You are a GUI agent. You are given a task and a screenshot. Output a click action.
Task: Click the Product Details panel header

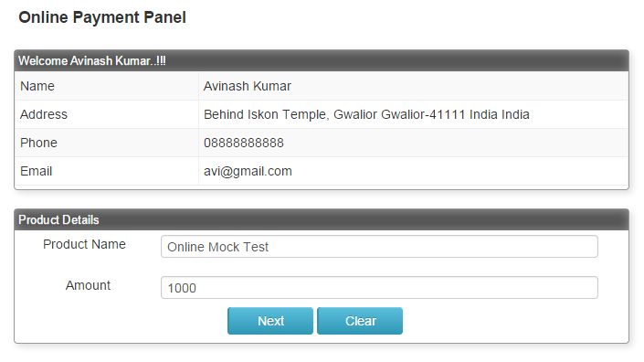(322, 219)
